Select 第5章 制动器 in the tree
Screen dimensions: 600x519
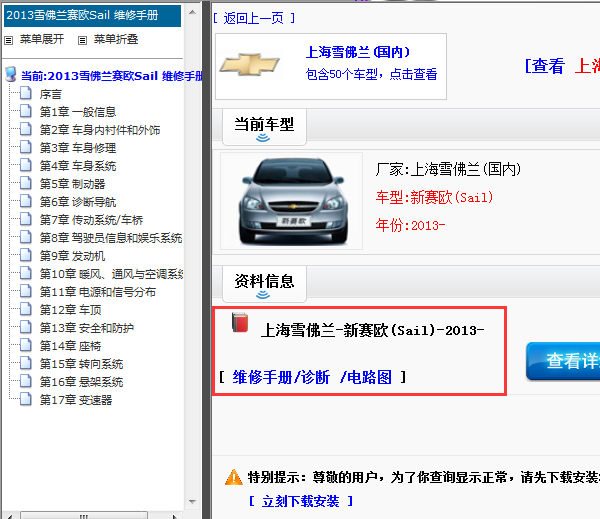[72, 184]
